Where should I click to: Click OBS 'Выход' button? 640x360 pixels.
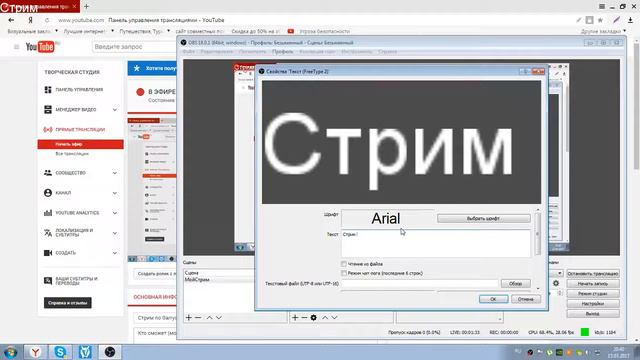pyautogui.click(x=593, y=314)
